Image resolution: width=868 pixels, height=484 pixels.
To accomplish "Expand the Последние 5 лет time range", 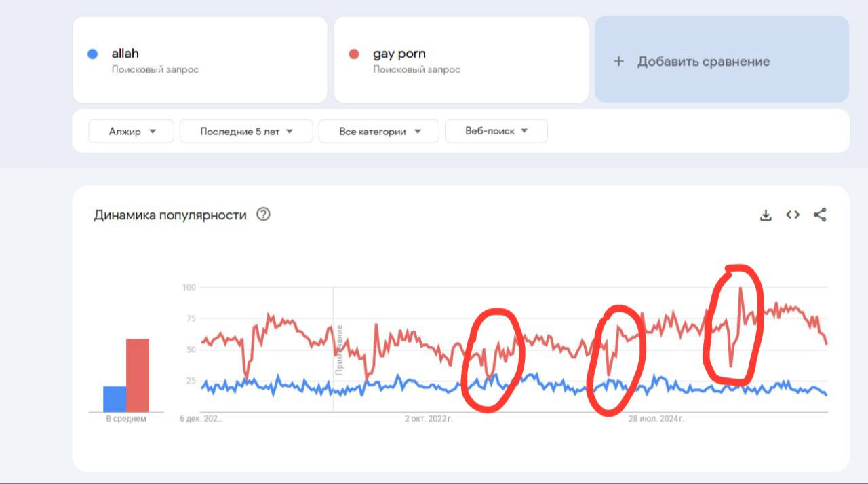I will tap(246, 132).
